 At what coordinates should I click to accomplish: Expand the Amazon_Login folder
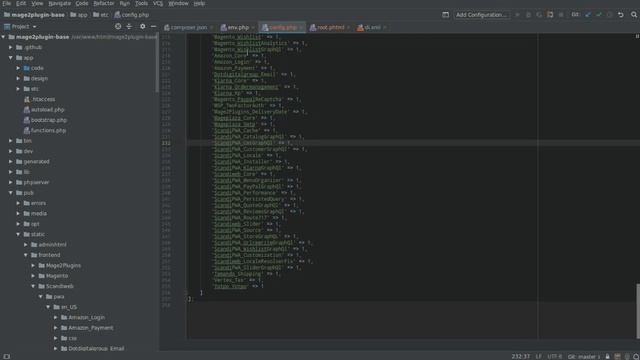point(56,317)
